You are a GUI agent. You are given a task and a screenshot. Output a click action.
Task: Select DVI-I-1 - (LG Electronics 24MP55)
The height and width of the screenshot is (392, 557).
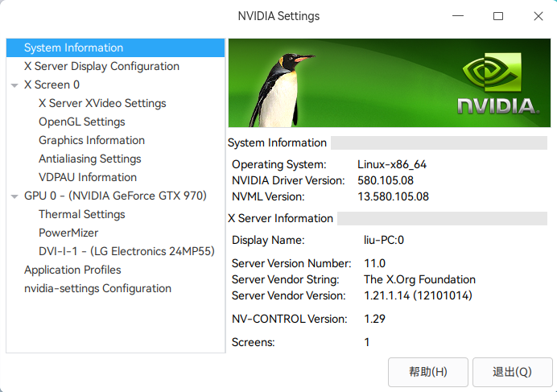pyautogui.click(x=126, y=251)
